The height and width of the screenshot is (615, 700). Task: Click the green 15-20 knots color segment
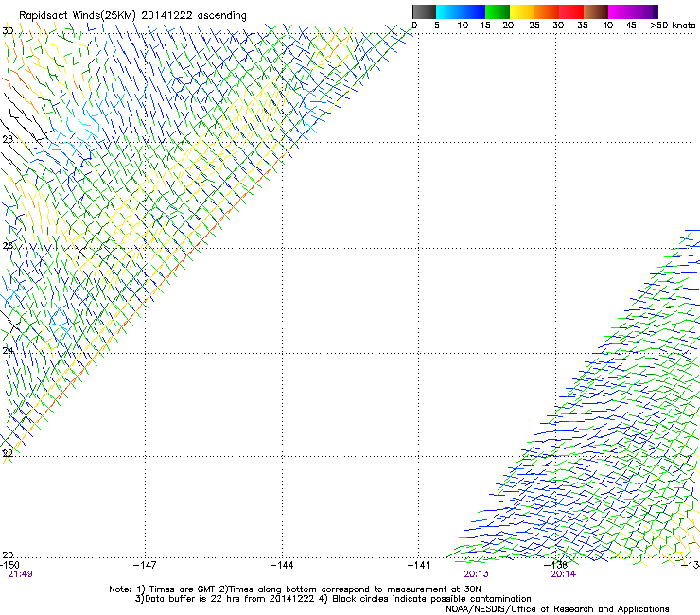pos(498,11)
